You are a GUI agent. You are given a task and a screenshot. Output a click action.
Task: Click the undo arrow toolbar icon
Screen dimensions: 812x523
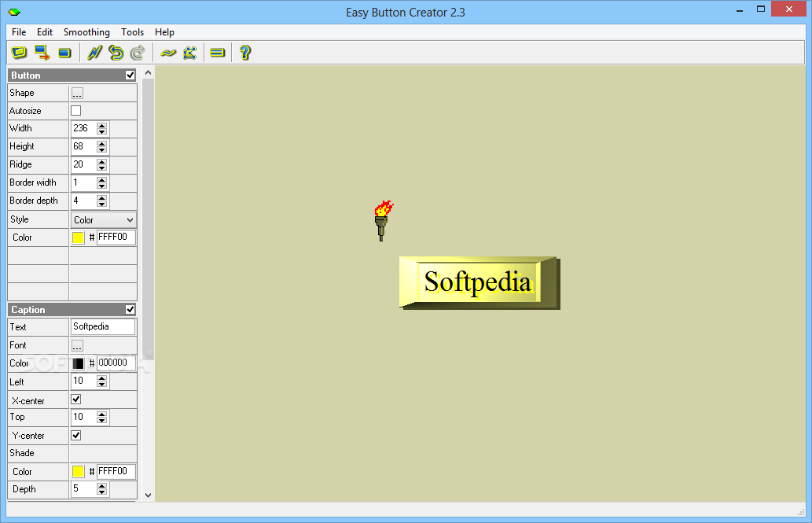click(x=116, y=53)
